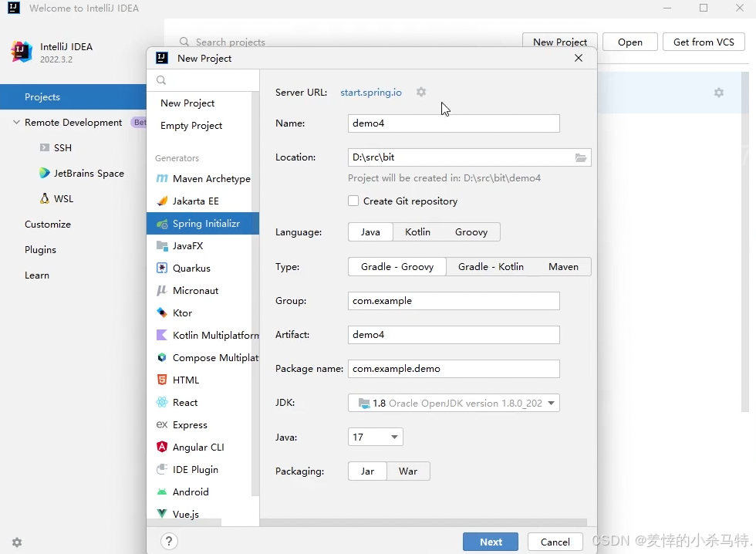Click the Android generator icon
Viewport: 756px width, 554px height.
162,492
